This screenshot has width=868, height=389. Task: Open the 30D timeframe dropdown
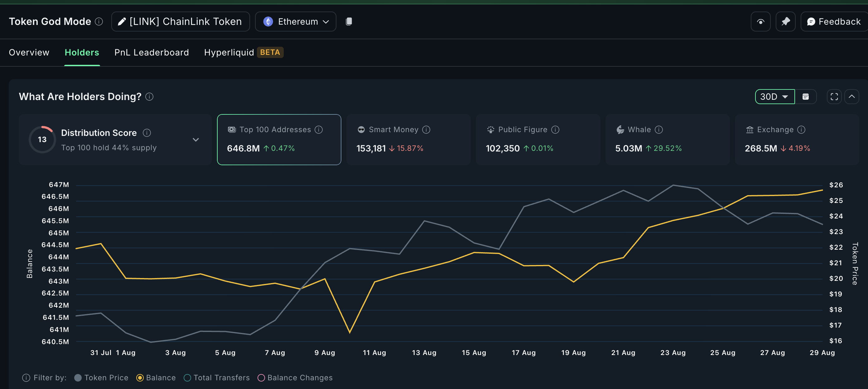[774, 97]
